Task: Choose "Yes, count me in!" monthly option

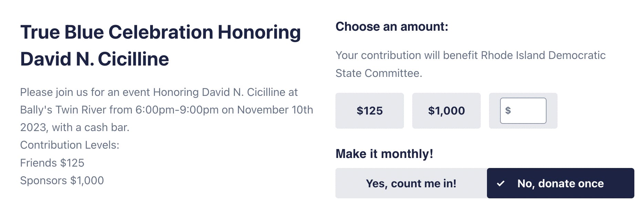Action: pyautogui.click(x=411, y=183)
